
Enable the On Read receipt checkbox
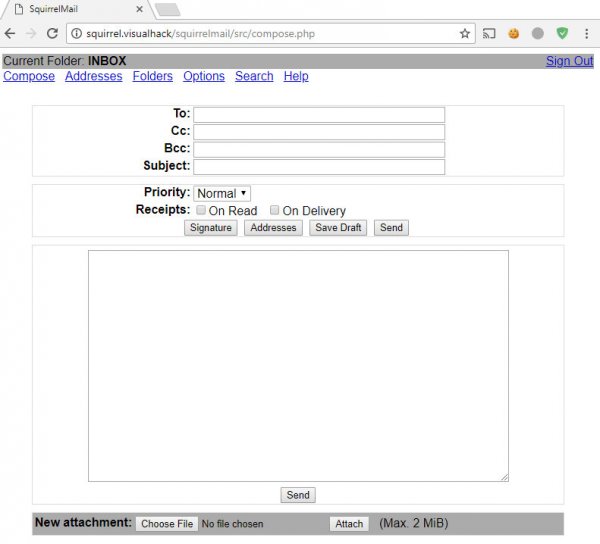coord(201,211)
